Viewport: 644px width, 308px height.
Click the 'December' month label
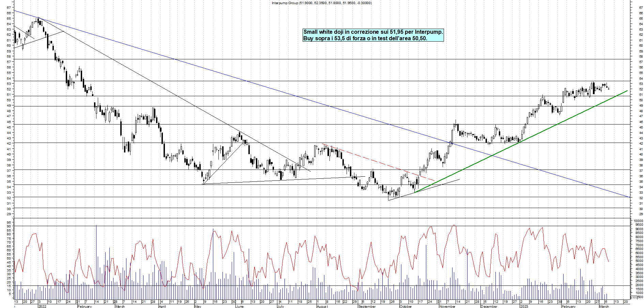489,306
